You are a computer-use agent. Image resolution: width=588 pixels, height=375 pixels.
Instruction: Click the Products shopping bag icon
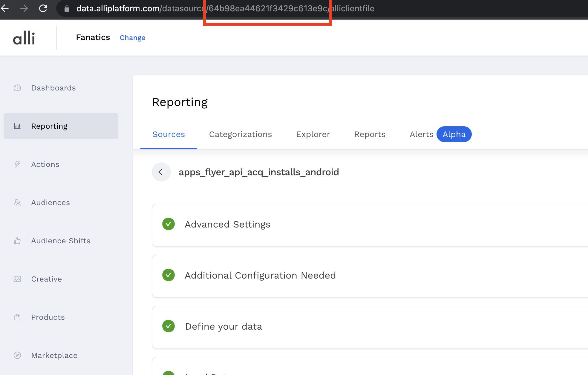click(17, 317)
